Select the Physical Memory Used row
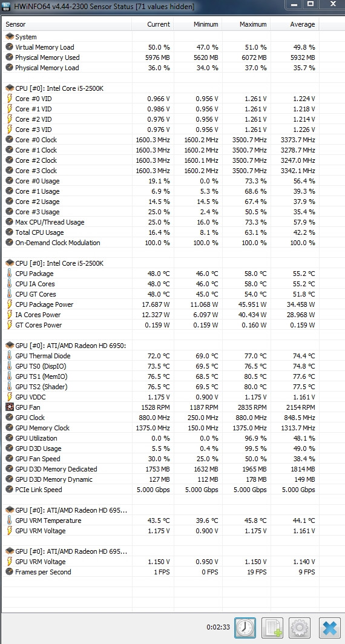This screenshot has height=644, width=345. click(160, 57)
